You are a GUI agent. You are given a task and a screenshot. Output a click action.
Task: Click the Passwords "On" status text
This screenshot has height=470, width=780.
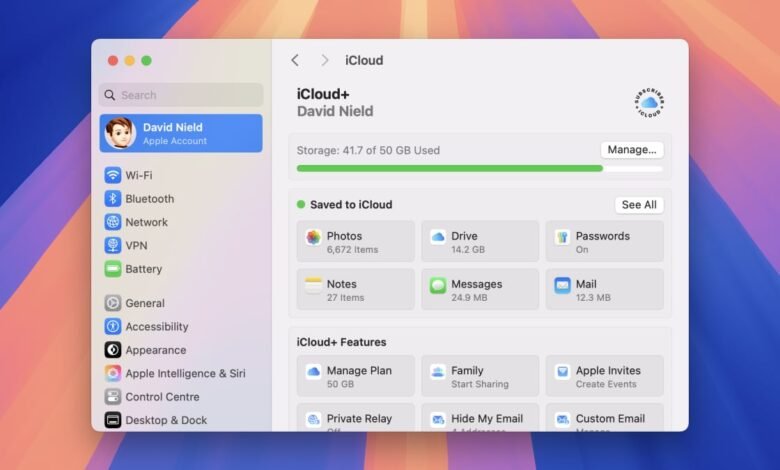click(582, 250)
